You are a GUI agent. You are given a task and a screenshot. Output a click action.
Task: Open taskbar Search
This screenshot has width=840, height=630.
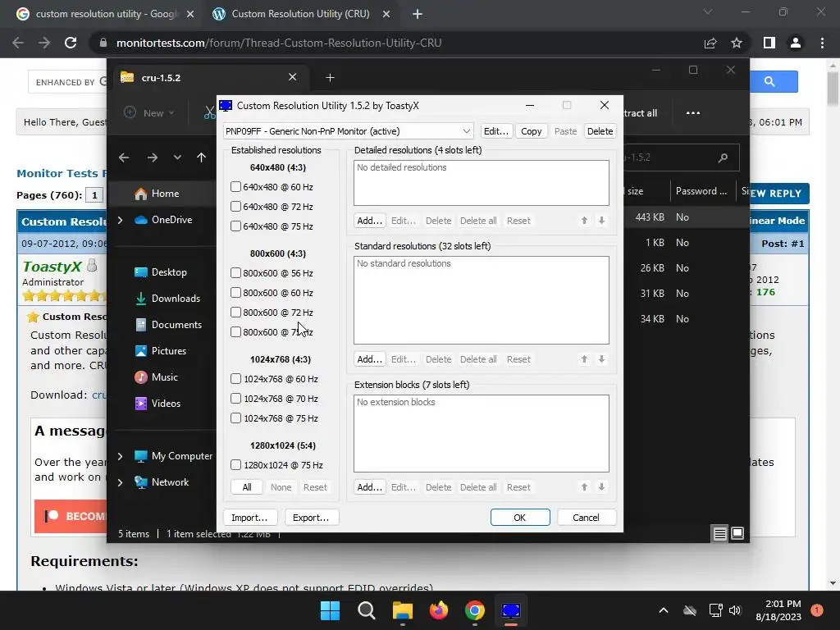pyautogui.click(x=367, y=610)
